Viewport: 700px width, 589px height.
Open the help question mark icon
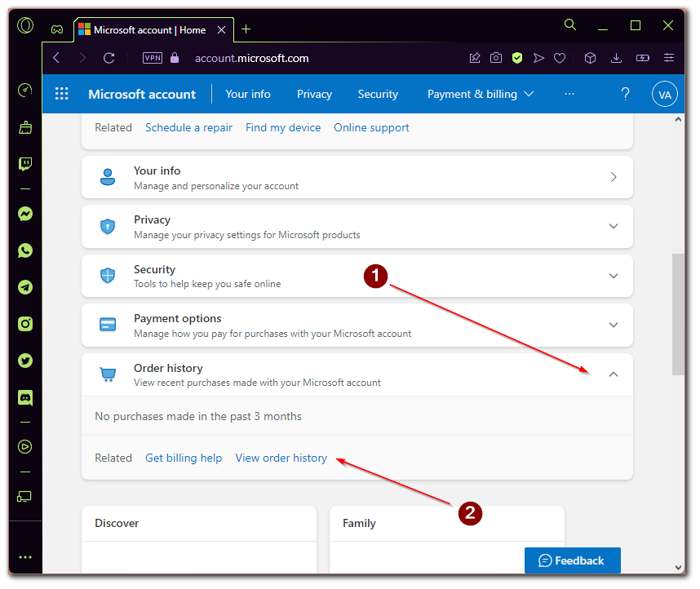[626, 94]
